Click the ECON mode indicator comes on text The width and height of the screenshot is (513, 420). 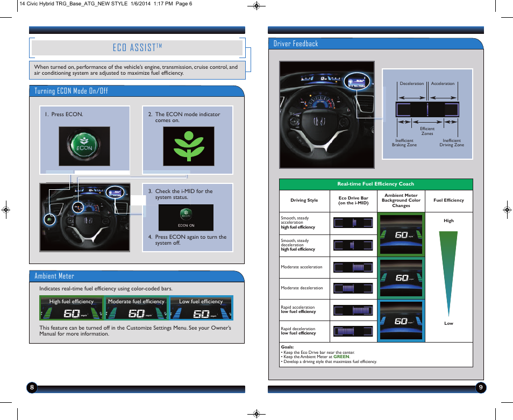pyautogui.click(x=184, y=117)
